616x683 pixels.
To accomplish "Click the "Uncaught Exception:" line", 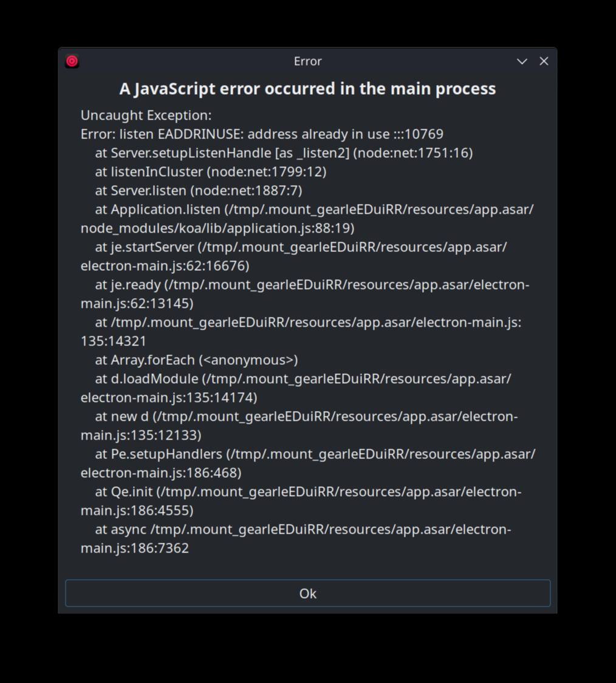I will 146,115.
